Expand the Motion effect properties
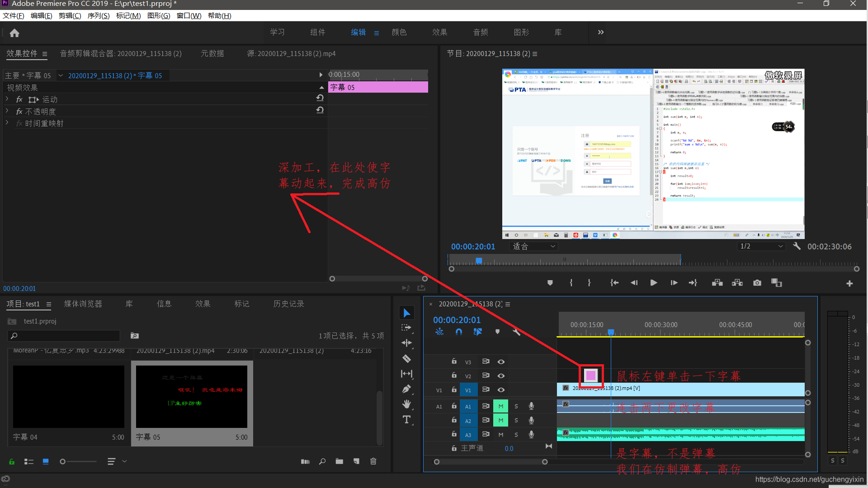 click(7, 99)
